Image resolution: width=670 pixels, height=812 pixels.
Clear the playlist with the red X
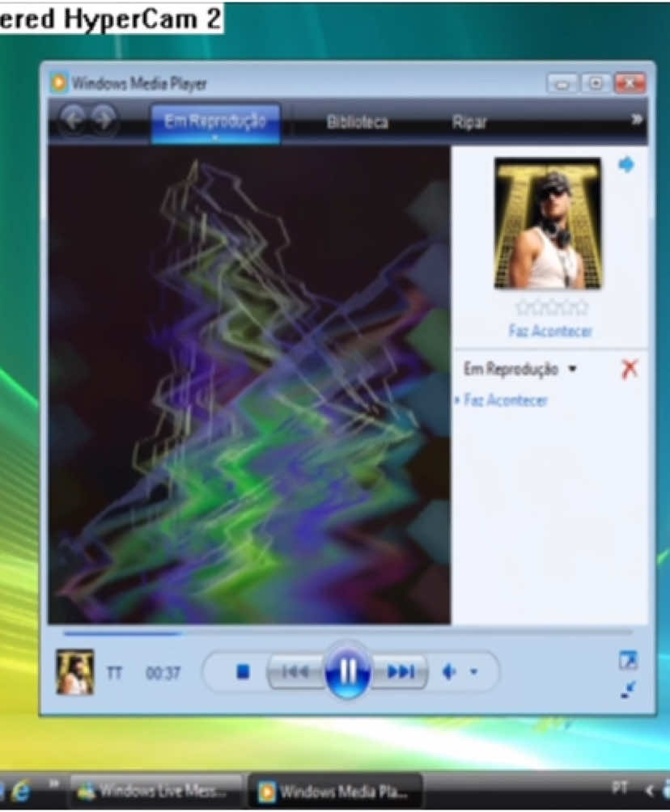click(629, 370)
